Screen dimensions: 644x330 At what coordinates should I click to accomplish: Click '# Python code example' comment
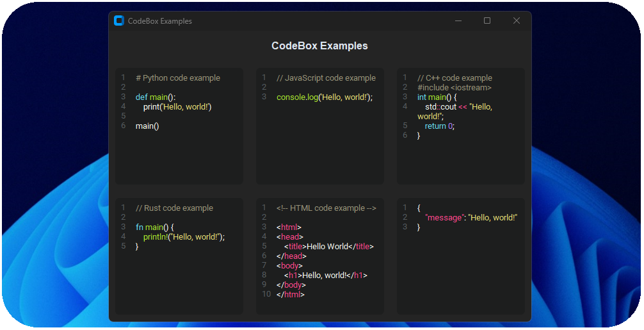point(178,78)
